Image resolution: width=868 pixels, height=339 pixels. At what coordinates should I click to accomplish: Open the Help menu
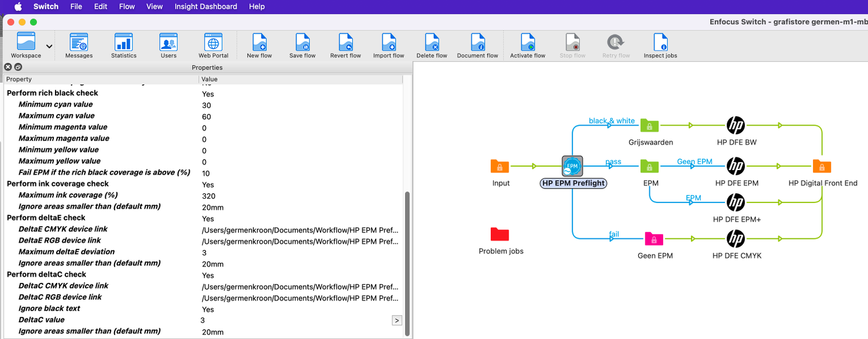(257, 6)
